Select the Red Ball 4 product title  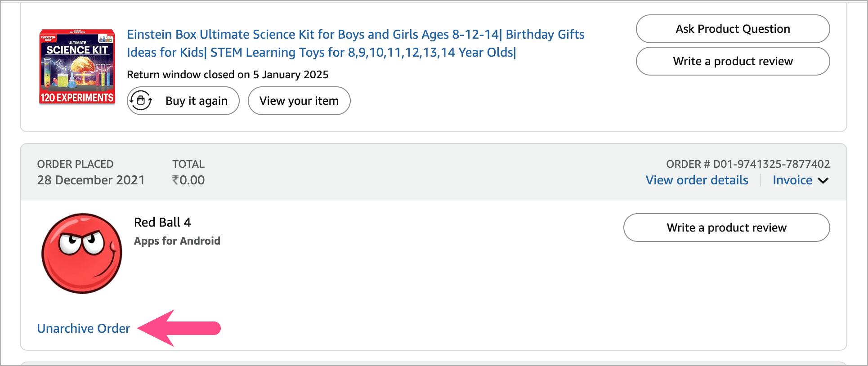[162, 222]
